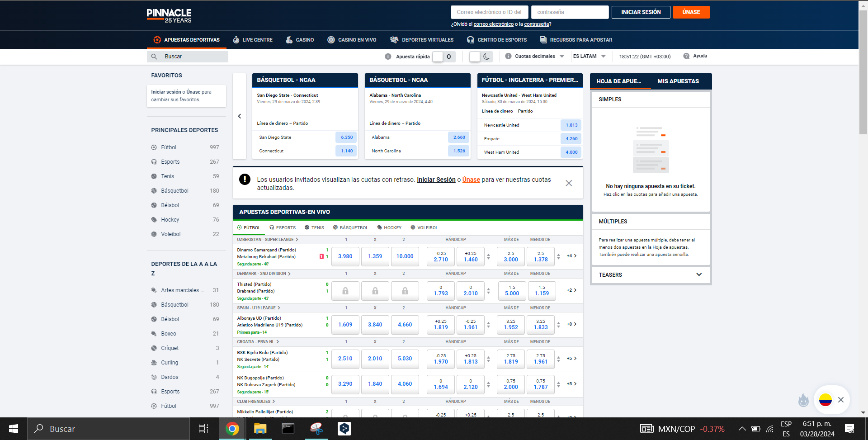The height and width of the screenshot is (440, 868).
Task: Click Centro de Esports headset icon
Action: pos(471,40)
